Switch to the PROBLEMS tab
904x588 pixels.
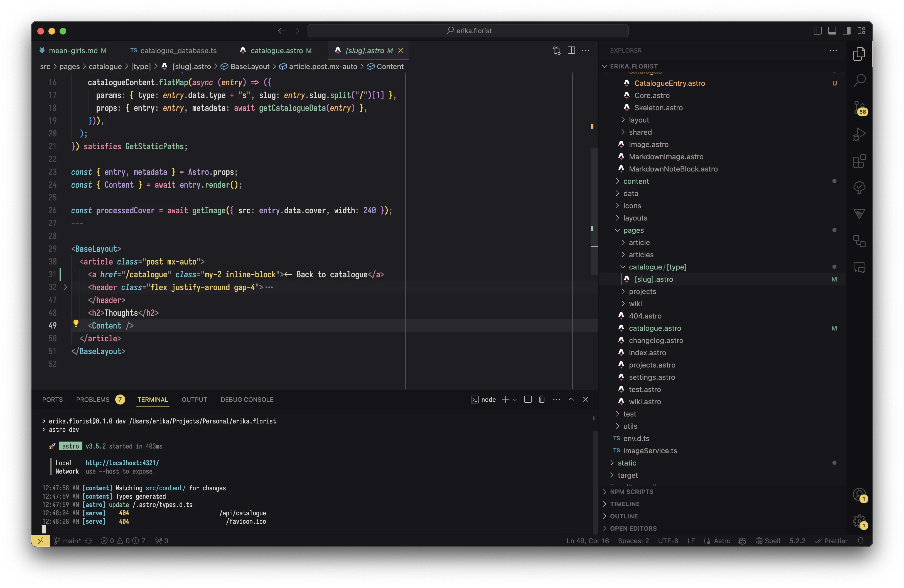[x=92, y=400]
